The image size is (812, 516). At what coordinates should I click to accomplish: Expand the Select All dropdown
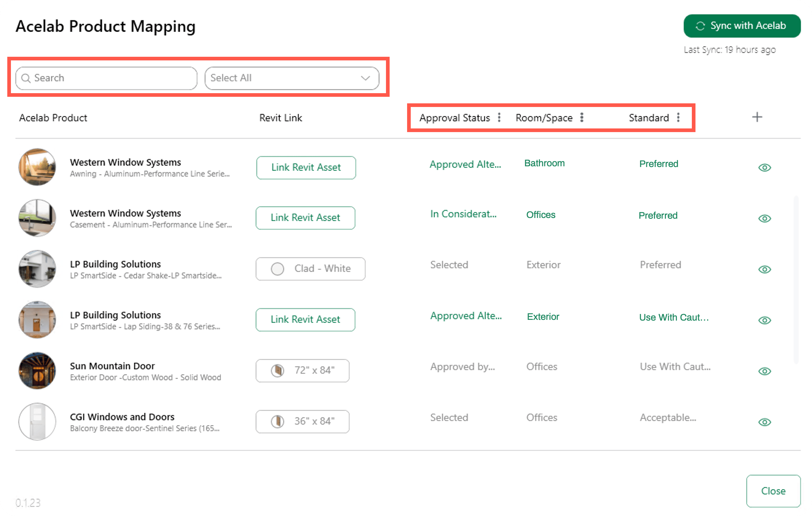tap(292, 78)
